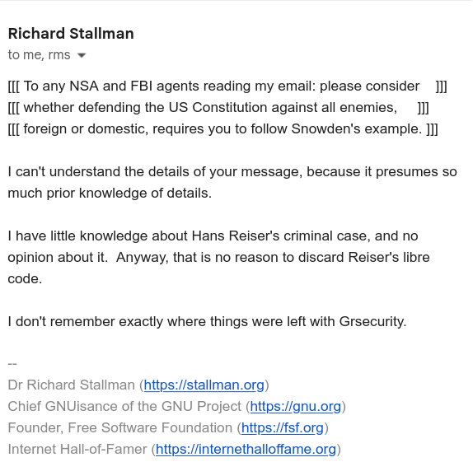The width and height of the screenshot is (473, 476).
Task: Click the '--' signature separator line
Action: click(x=12, y=364)
